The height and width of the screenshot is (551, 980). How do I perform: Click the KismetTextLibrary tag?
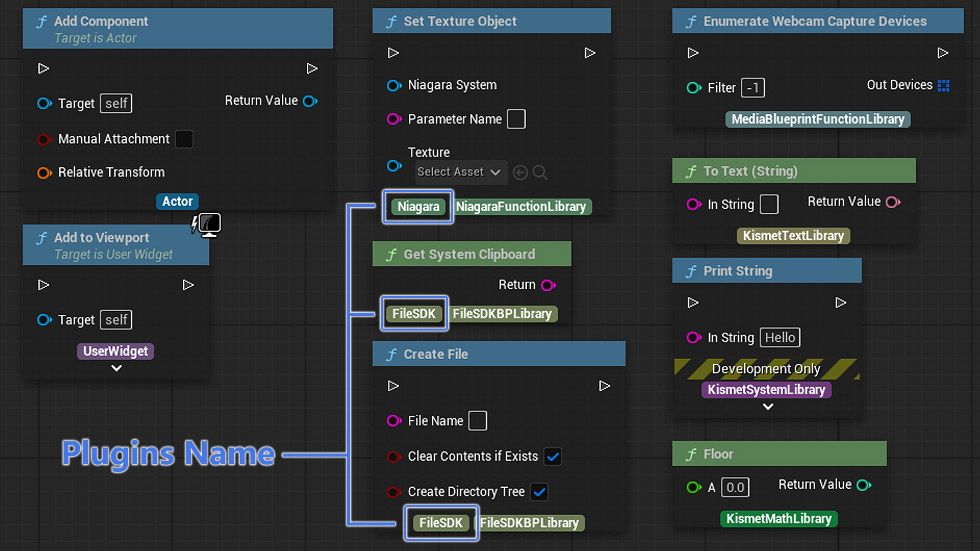793,236
